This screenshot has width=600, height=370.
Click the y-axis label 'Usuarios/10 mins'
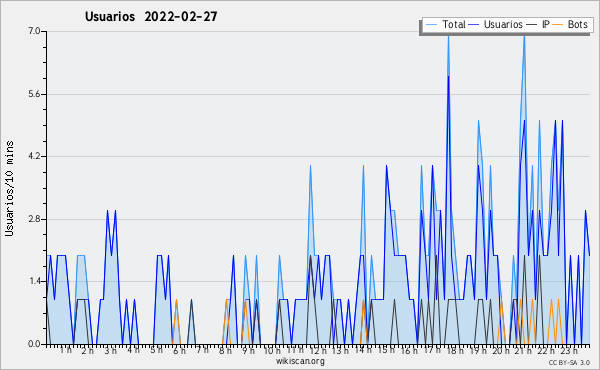click(9, 188)
